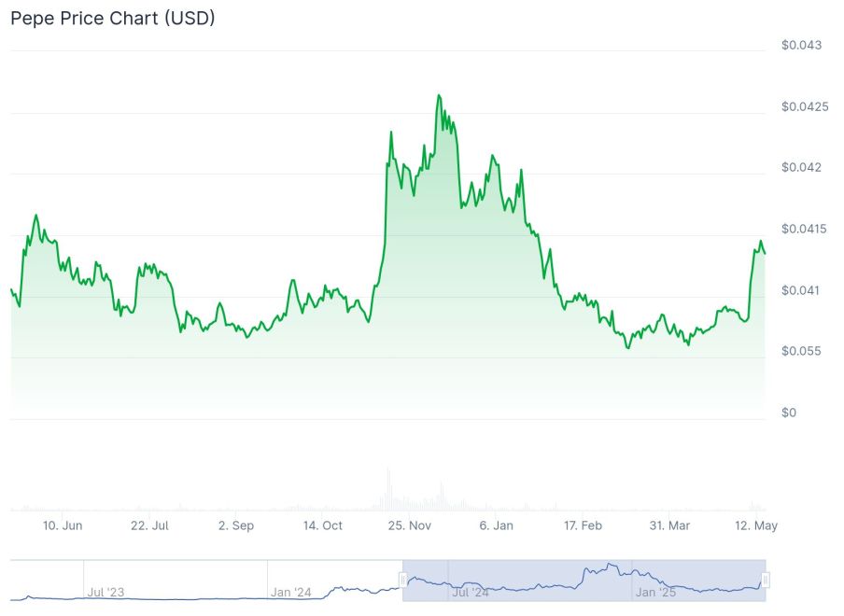Select the 2. Sep date on the x-axis
Viewport: 844px width, 616px height.
[x=236, y=525]
